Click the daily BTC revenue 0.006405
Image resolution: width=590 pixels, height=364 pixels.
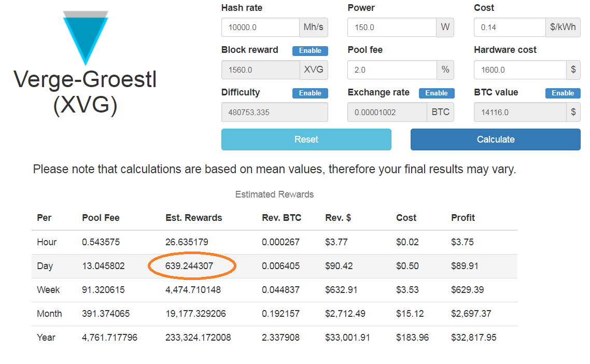point(280,266)
